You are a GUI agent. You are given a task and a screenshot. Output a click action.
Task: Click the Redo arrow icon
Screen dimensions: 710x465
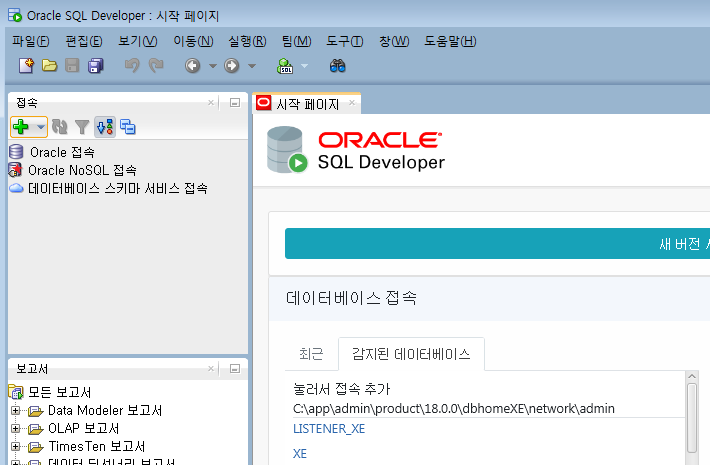coord(156,66)
